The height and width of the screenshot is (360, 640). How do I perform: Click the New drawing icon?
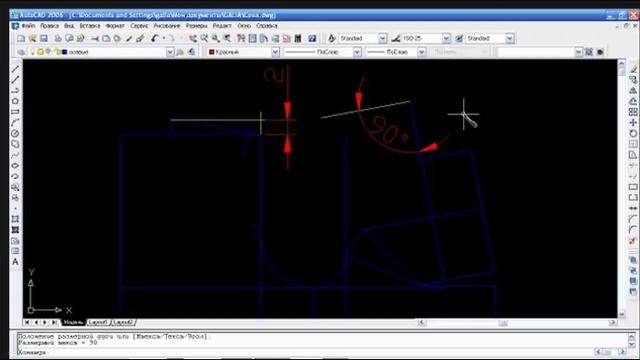(x=21, y=38)
